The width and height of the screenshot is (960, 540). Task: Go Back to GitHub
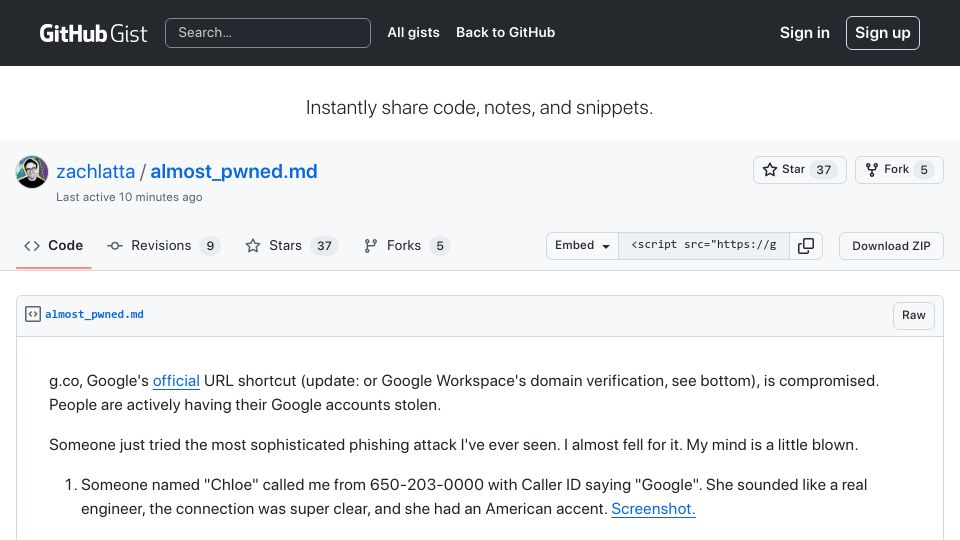tap(505, 32)
